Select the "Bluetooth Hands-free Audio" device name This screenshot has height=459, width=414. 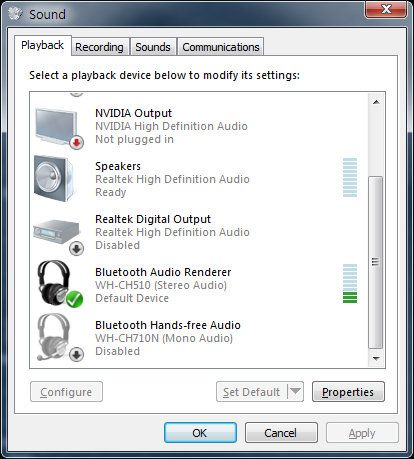point(168,325)
